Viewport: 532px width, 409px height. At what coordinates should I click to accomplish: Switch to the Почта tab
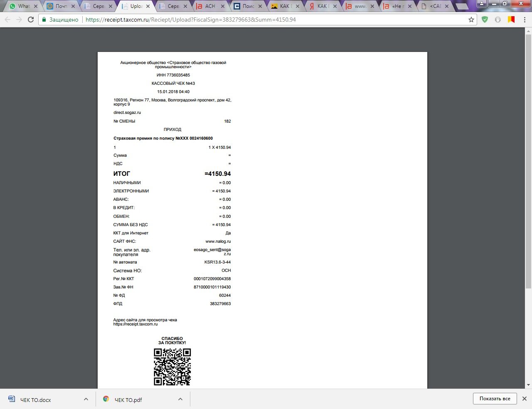(61, 6)
